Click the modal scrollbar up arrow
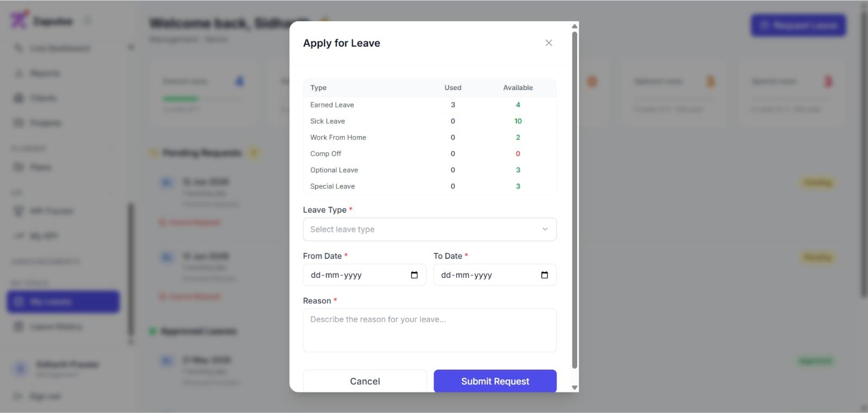This screenshot has width=868, height=413. point(575,26)
